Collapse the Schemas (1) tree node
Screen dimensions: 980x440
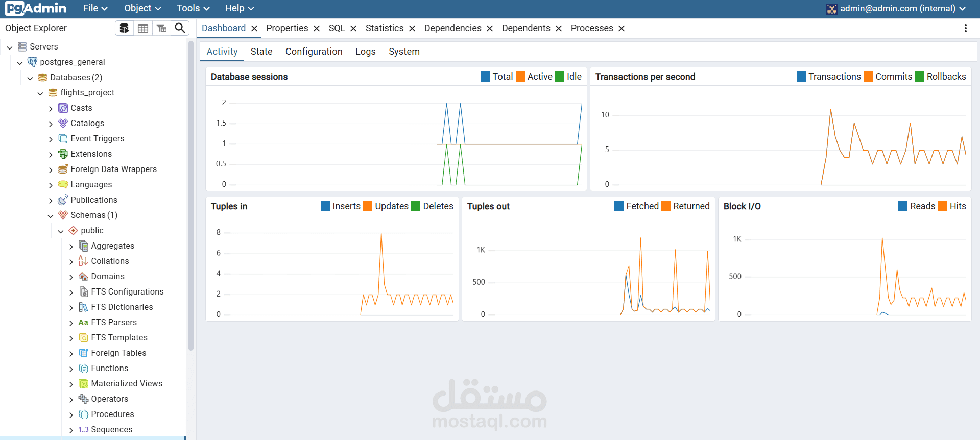point(51,215)
